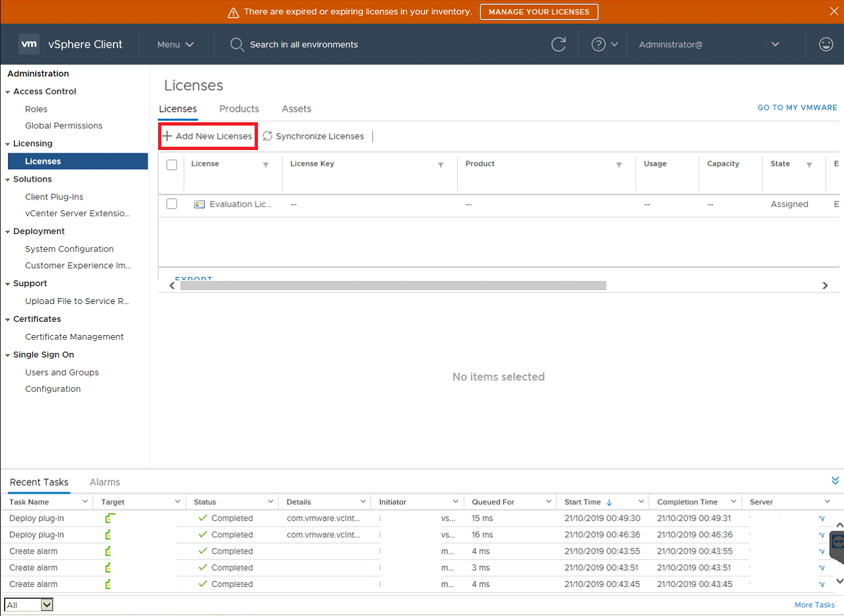This screenshot has width=844, height=616.
Task: Collapse the Single Sign On section
Action: pyautogui.click(x=7, y=355)
